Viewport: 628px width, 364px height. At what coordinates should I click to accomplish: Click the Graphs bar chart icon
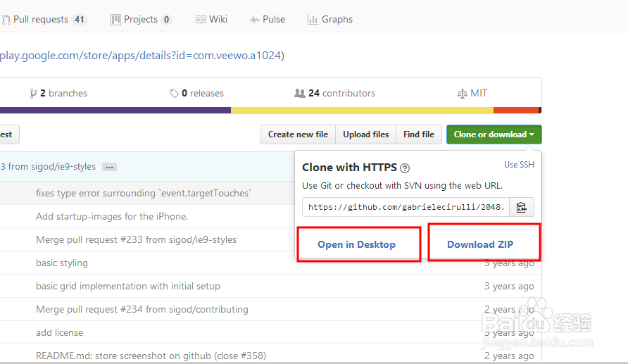313,20
